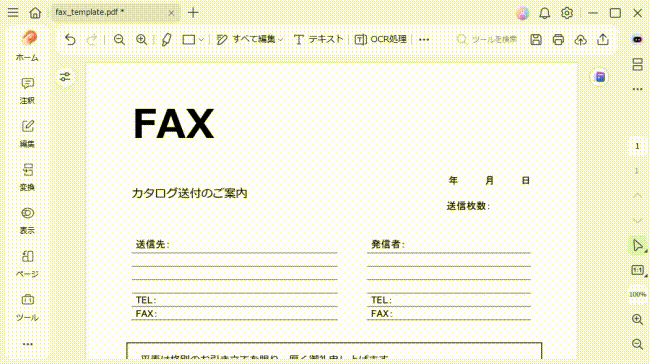Show more right panel options
The height and width of the screenshot is (364, 650).
[638, 89]
